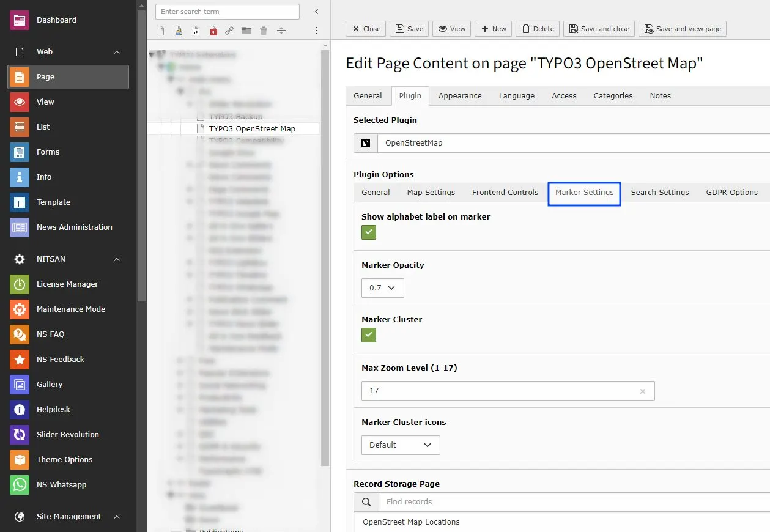This screenshot has width=770, height=532.
Task: Collapse the Web module group
Action: 117,52
